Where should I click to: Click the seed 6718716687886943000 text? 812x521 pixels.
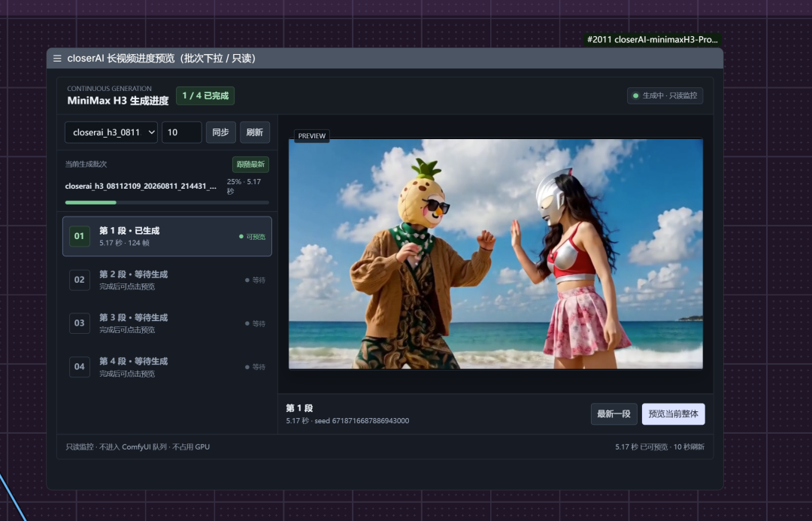click(362, 420)
